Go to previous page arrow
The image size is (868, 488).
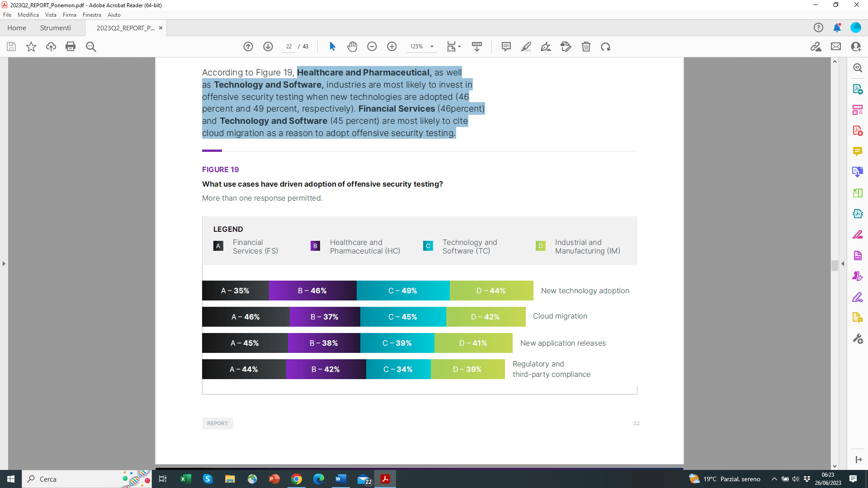click(248, 47)
